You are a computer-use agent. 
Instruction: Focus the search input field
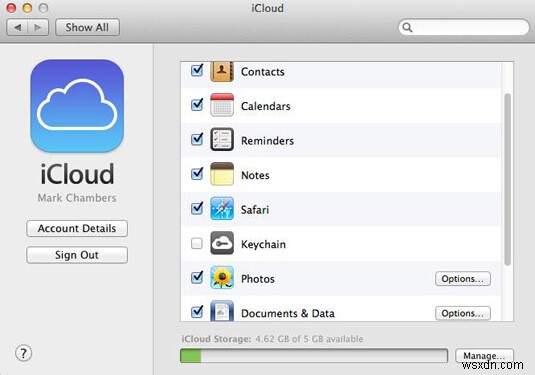point(463,27)
